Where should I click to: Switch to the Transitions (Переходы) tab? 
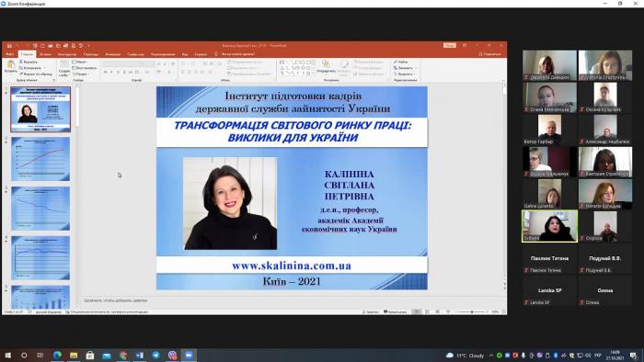pos(91,54)
